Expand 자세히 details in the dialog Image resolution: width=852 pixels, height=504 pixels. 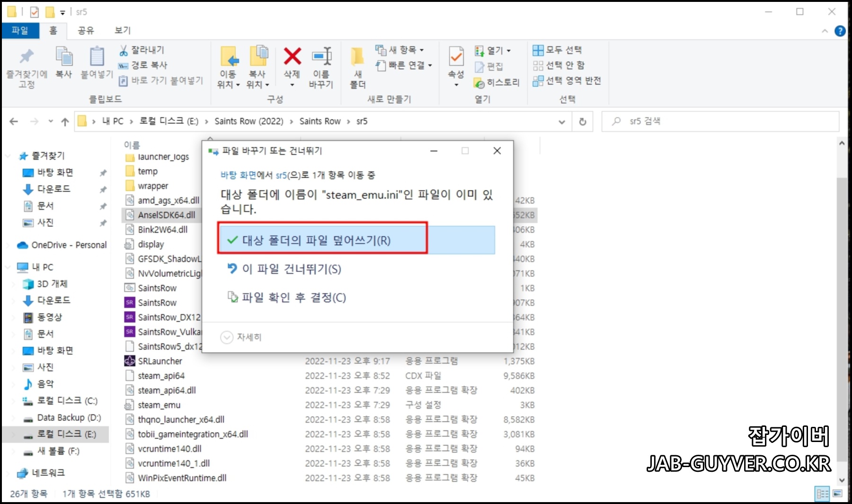pos(241,337)
